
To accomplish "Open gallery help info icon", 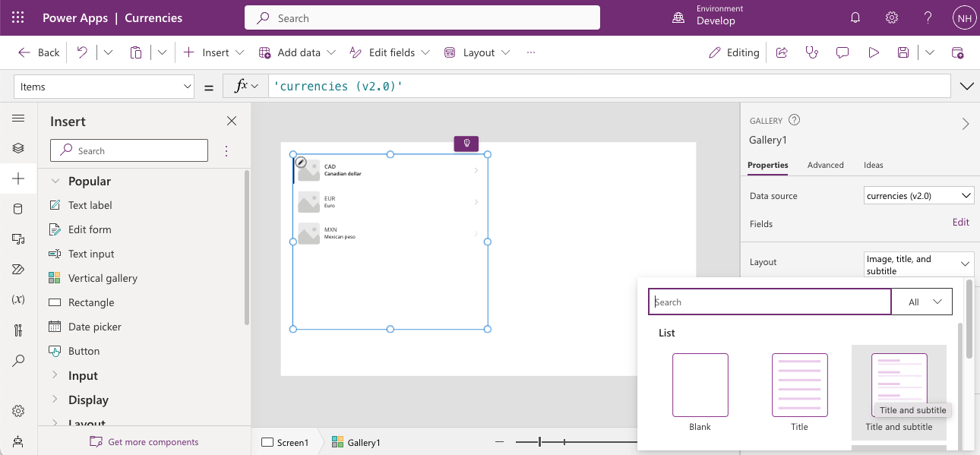I will pos(795,120).
